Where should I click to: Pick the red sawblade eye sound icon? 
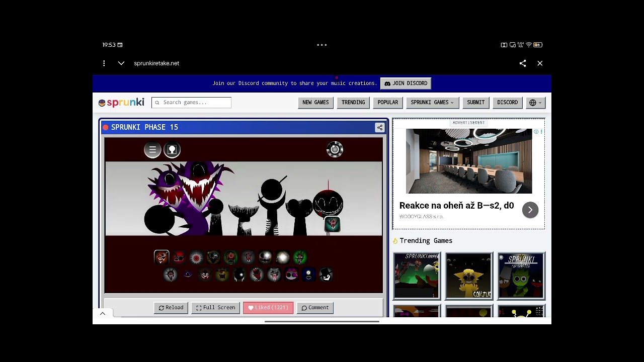point(196,257)
